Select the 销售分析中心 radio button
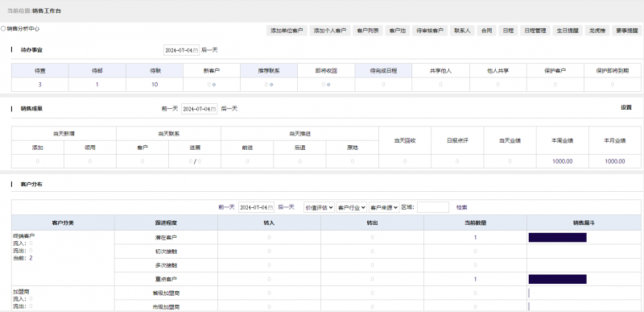The image size is (644, 312). pos(3,29)
